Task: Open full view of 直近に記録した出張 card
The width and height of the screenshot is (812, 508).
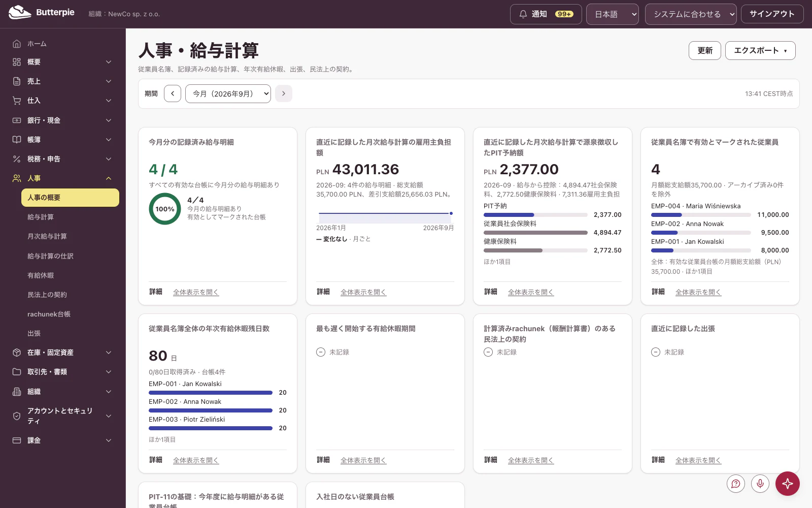Action: 698,460
